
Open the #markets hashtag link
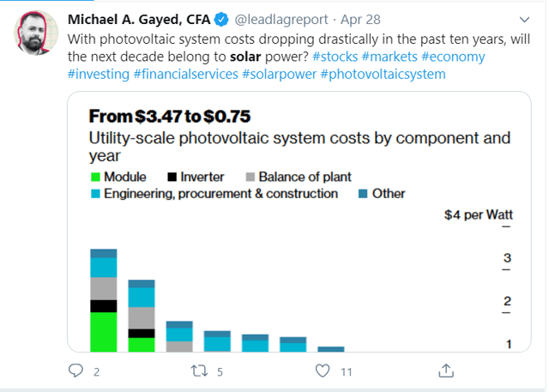click(389, 57)
